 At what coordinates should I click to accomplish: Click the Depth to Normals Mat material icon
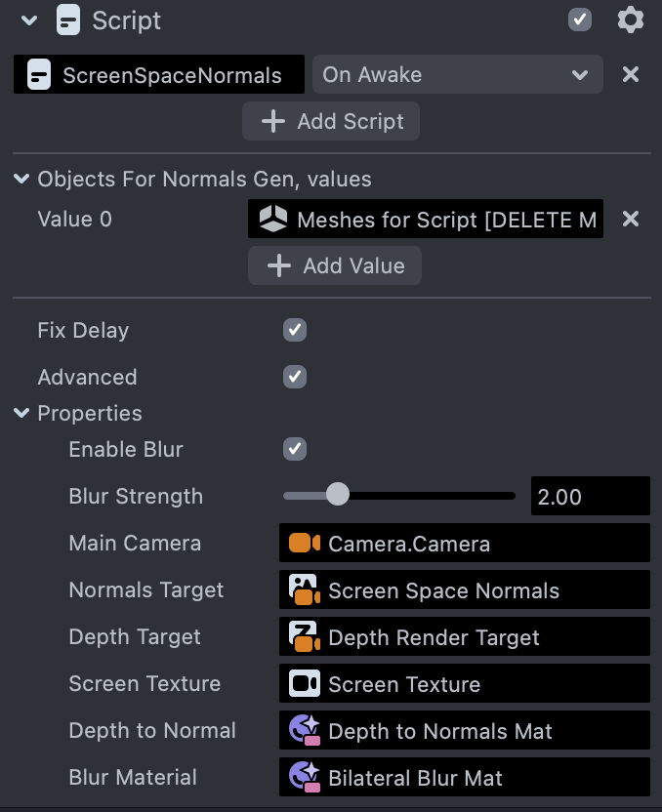click(305, 730)
